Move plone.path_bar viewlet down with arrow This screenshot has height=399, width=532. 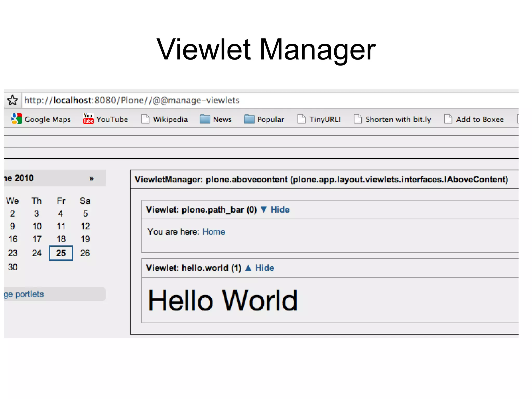point(263,209)
